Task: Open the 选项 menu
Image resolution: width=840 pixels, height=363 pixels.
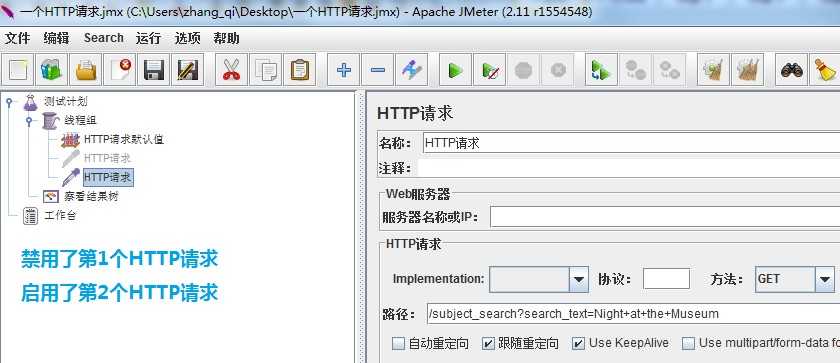Action: coord(188,39)
